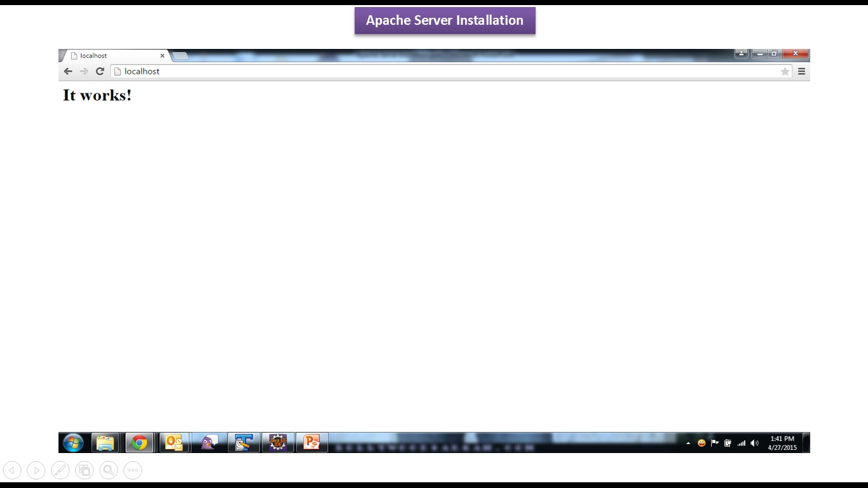Open more slideshow options ellipsis menu
This screenshot has width=868, height=488.
(x=133, y=470)
